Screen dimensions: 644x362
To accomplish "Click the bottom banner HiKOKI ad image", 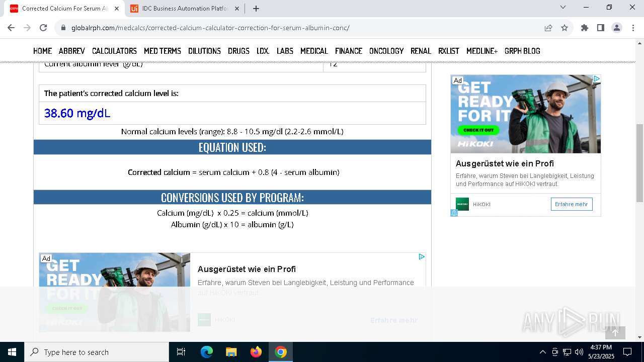I will tap(115, 292).
